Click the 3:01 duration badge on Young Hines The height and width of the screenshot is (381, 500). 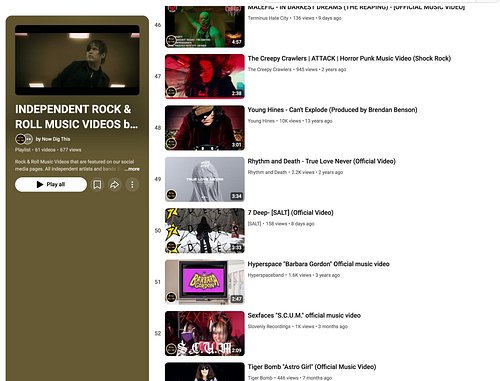[x=236, y=145]
